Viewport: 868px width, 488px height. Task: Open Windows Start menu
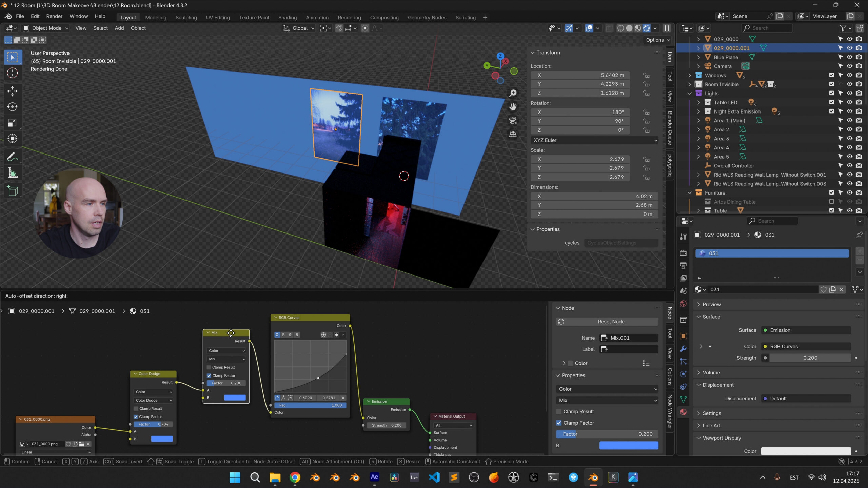point(235,477)
